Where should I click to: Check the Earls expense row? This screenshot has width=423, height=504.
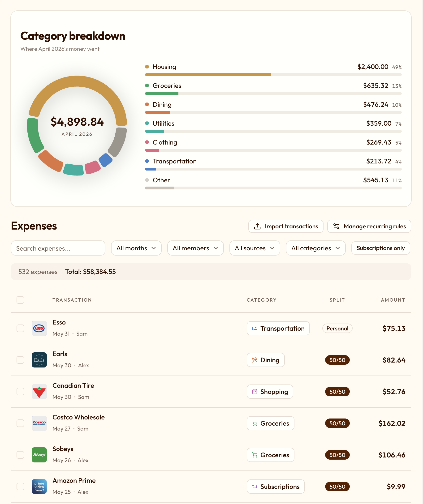[20, 360]
